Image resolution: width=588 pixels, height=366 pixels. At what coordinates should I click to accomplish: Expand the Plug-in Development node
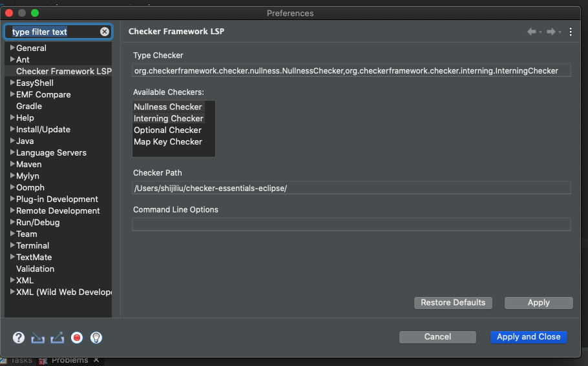pyautogui.click(x=12, y=199)
